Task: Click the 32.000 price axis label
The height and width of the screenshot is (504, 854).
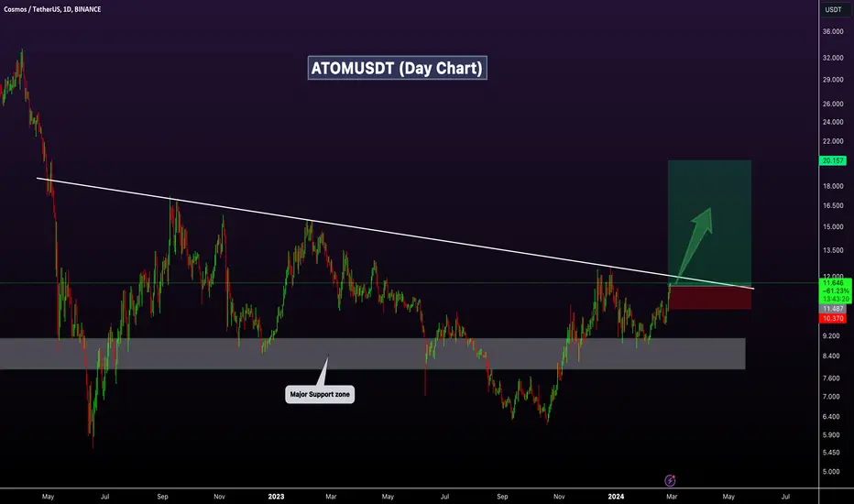Action: point(833,58)
